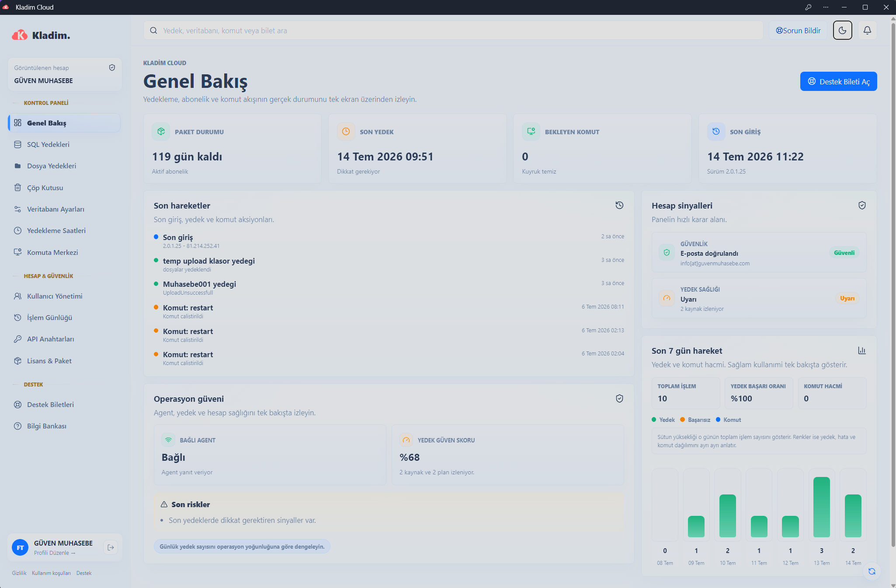Image resolution: width=896 pixels, height=588 pixels.
Task: Click the gauge icon in Yedek Güven Skoru card
Action: (x=406, y=440)
